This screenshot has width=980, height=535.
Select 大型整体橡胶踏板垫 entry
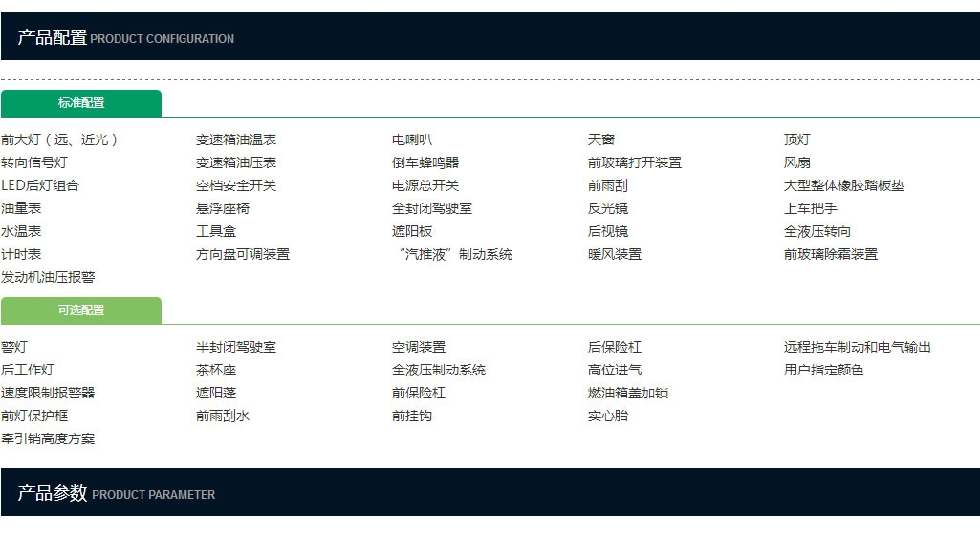pos(844,185)
